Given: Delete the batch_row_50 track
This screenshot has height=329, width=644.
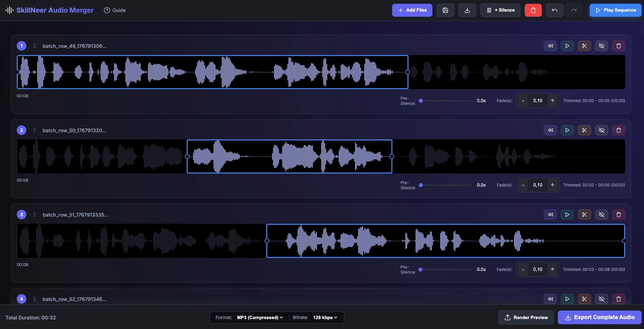Looking at the screenshot, I should tap(618, 130).
